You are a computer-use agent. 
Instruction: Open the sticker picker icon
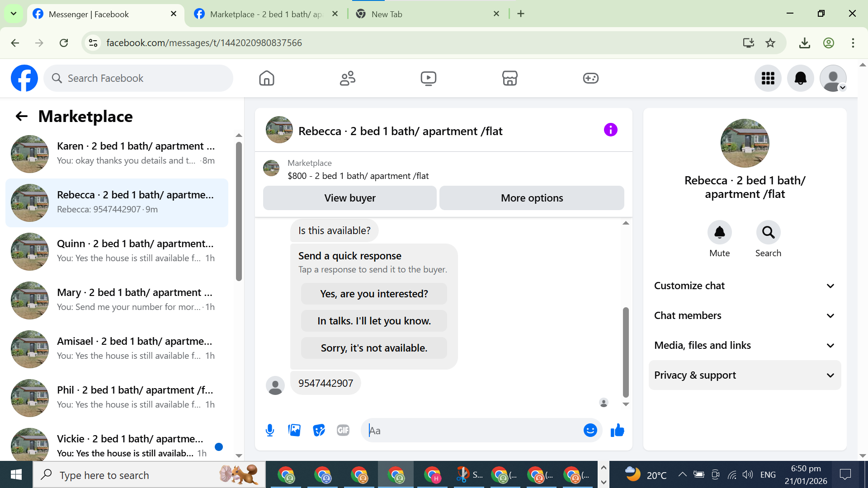[x=319, y=430]
